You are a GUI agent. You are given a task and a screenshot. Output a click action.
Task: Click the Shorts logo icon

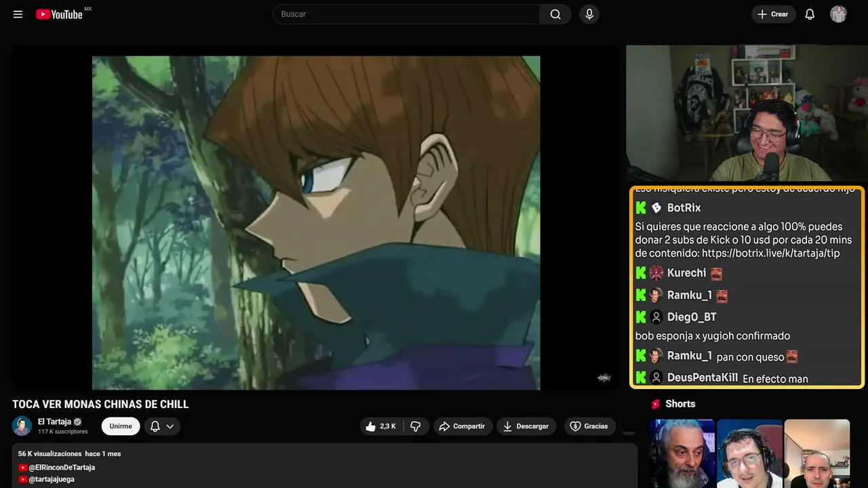pos(656,404)
